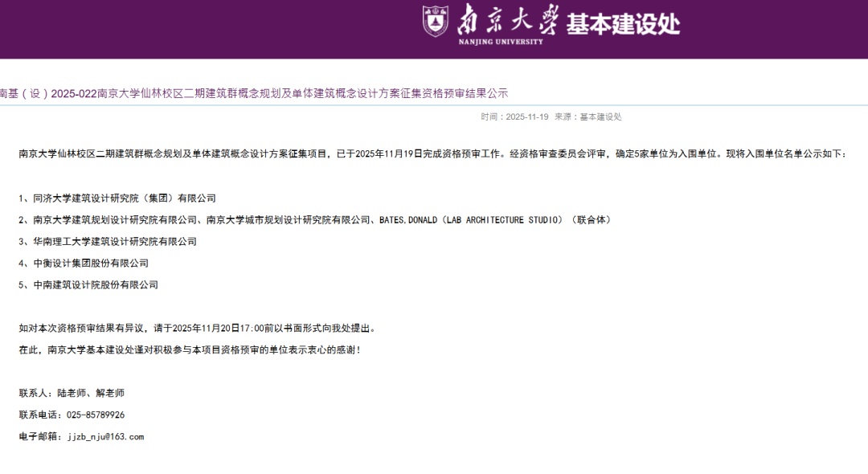Select item 2 南京大学建筑规划设计研究院 consortium line
Screen dimensions: 868x474
tap(316, 219)
